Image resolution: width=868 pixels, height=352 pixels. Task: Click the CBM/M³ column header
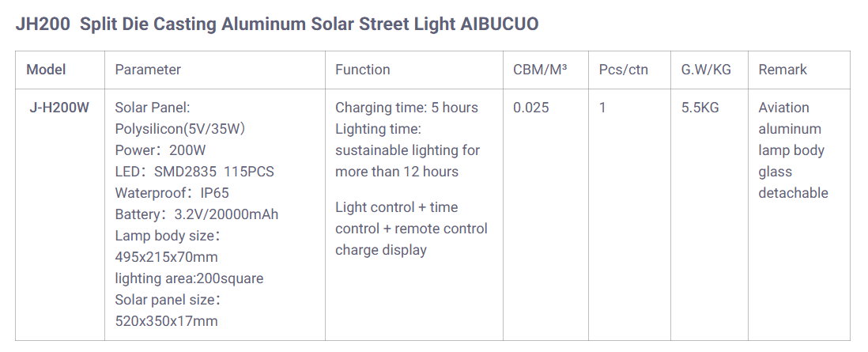pyautogui.click(x=540, y=70)
